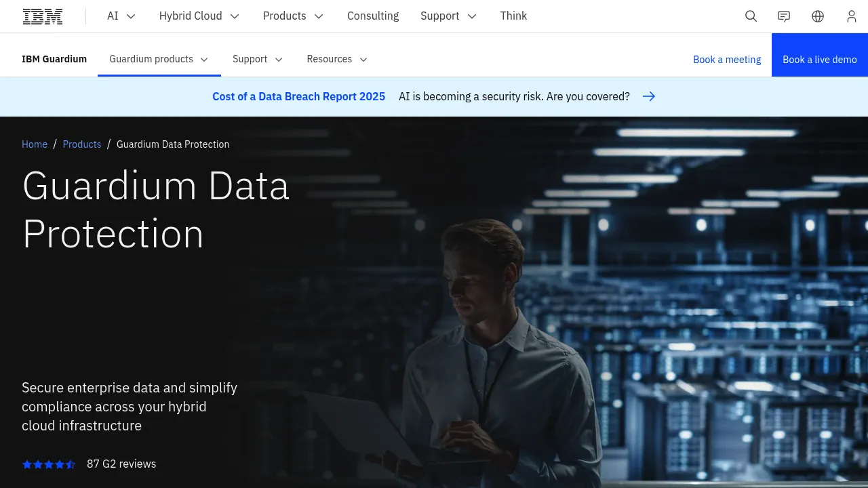Expand the Hybrid Cloud menu
Image resolution: width=868 pixels, height=488 pixels.
[x=199, y=16]
